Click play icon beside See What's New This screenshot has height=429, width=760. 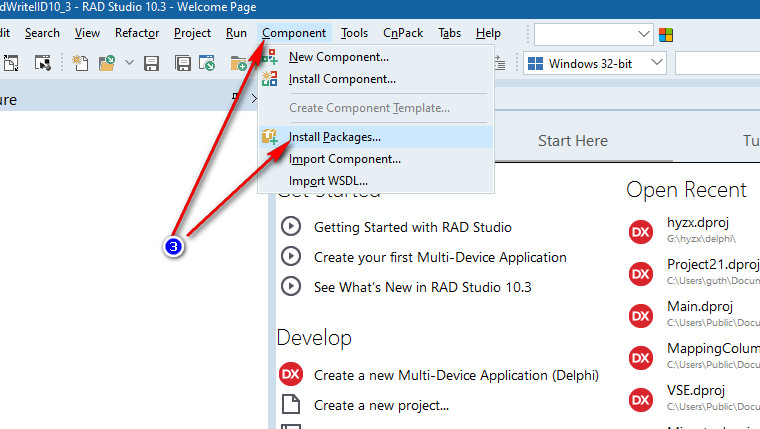click(x=291, y=286)
